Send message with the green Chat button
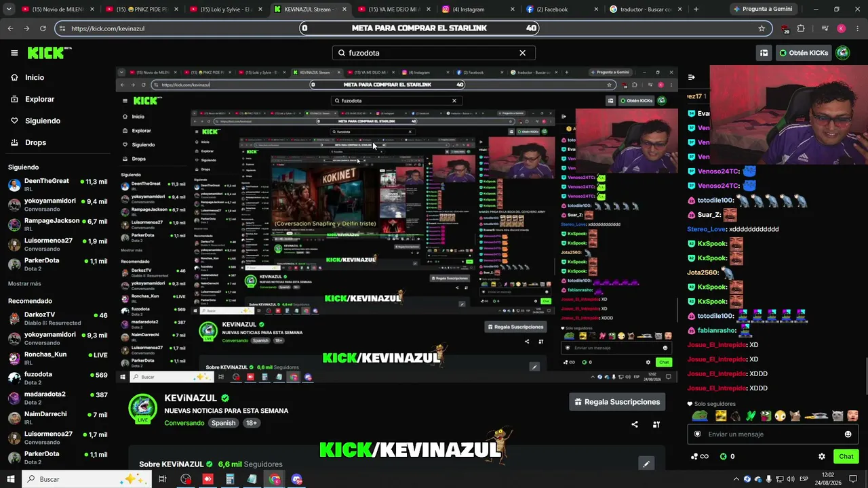868x488 pixels. [x=846, y=456]
